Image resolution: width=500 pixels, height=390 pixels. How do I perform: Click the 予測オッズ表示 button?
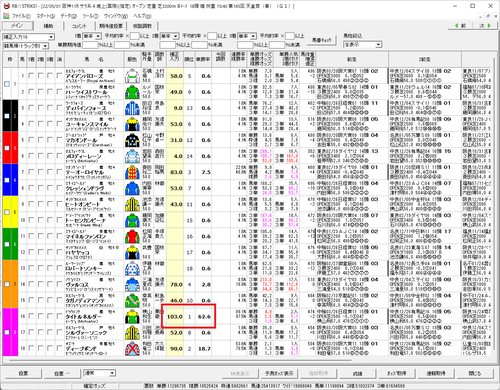(x=279, y=373)
